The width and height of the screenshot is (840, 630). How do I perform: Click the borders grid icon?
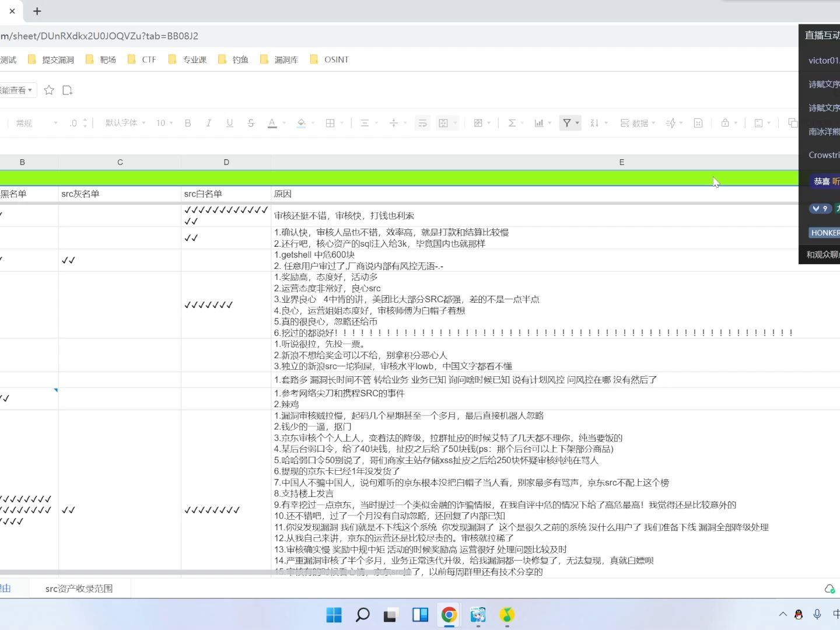(330, 123)
